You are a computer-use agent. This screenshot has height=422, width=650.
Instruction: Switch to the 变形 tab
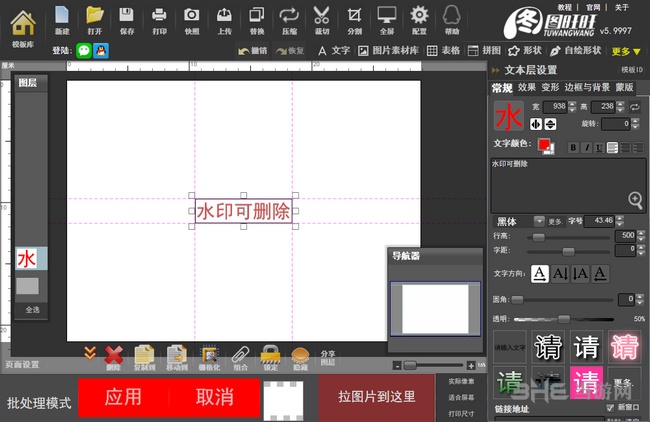point(550,87)
